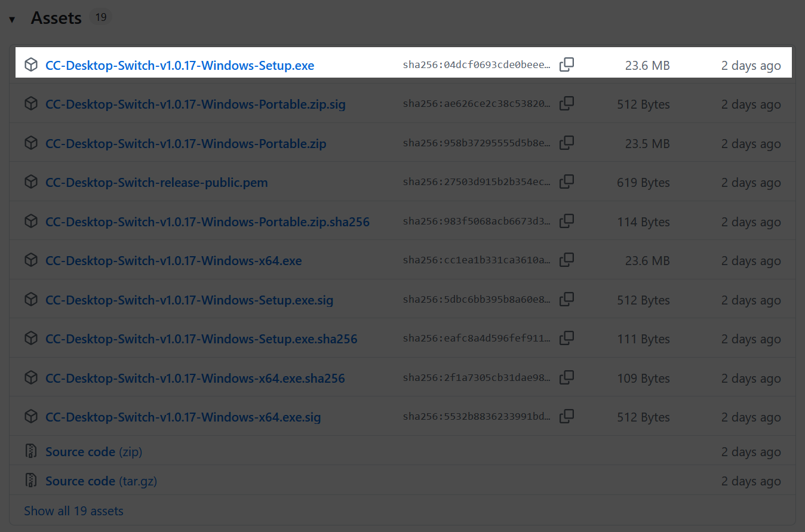Screen dimensions: 805x532
Task: Download CC-Desktop-Switch-v1.0.17-Windows-Portable.zip.sha256
Action: pyautogui.click(x=207, y=222)
